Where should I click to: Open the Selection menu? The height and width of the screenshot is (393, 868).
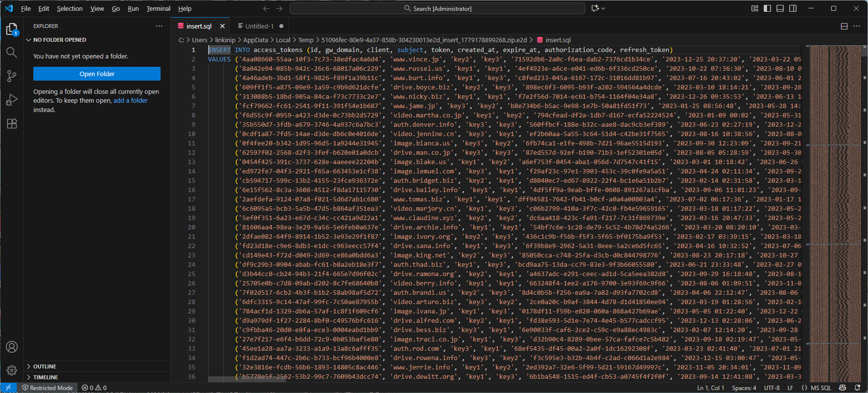pos(70,8)
